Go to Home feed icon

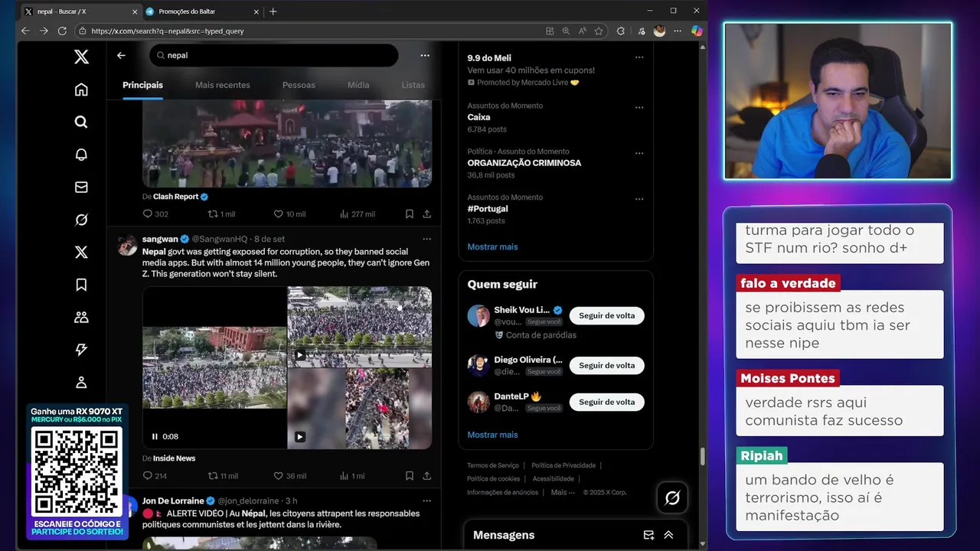point(81,90)
